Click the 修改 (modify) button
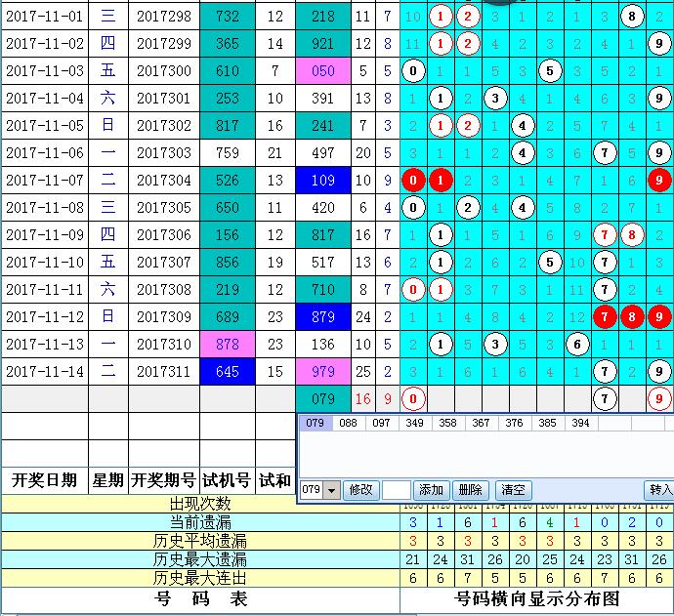The height and width of the screenshot is (616, 674). point(361,490)
